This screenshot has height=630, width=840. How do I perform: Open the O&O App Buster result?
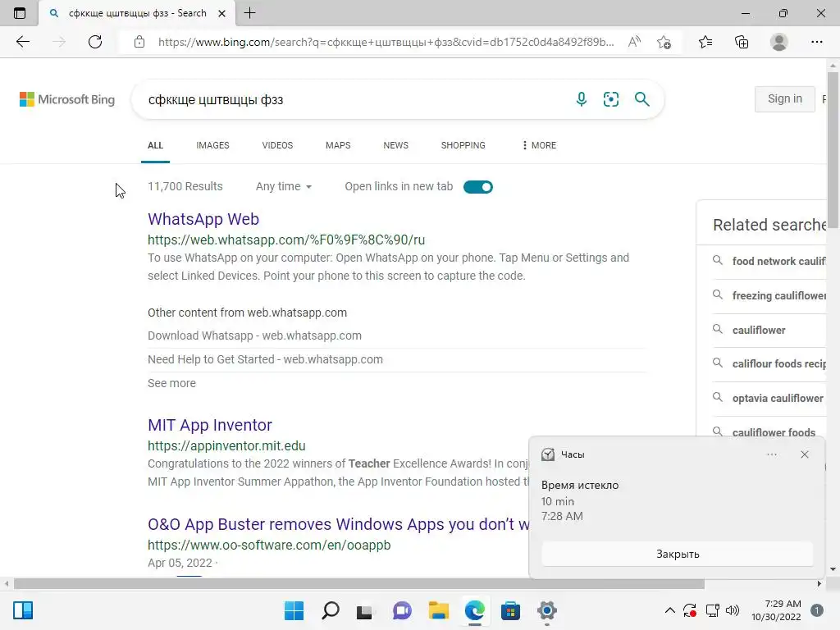pyautogui.click(x=339, y=524)
